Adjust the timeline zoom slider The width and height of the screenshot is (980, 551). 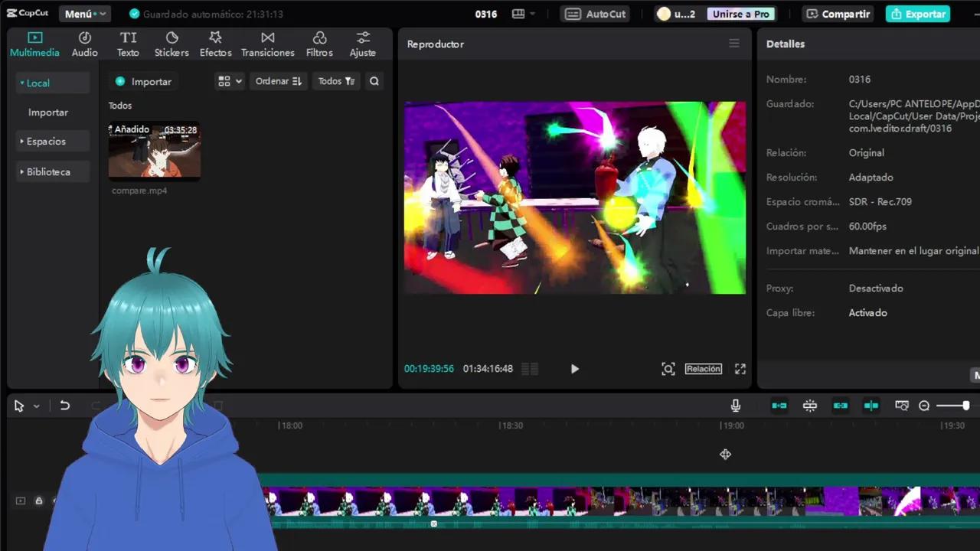pyautogui.click(x=954, y=406)
